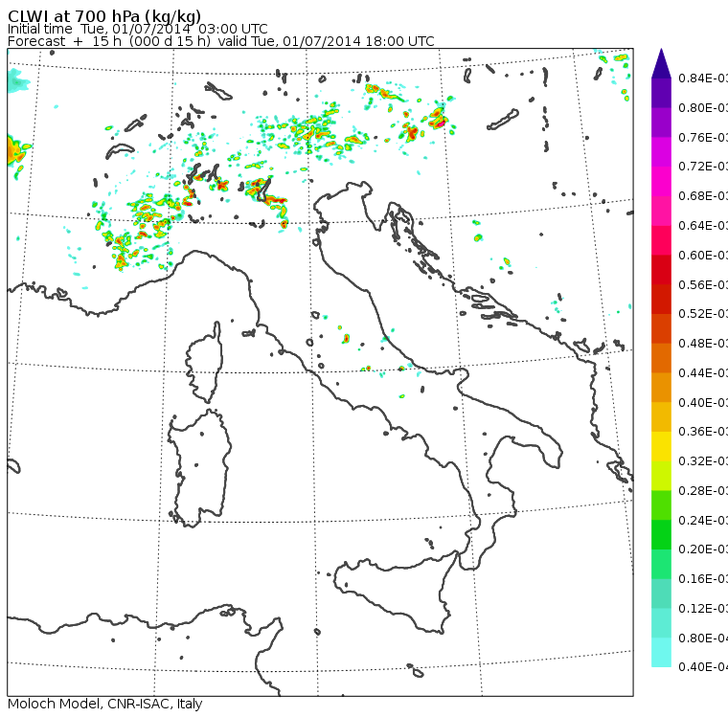Viewport: 728px width, 717px height.
Task: Click the 0.52E-03 color bar label
Action: pos(702,314)
